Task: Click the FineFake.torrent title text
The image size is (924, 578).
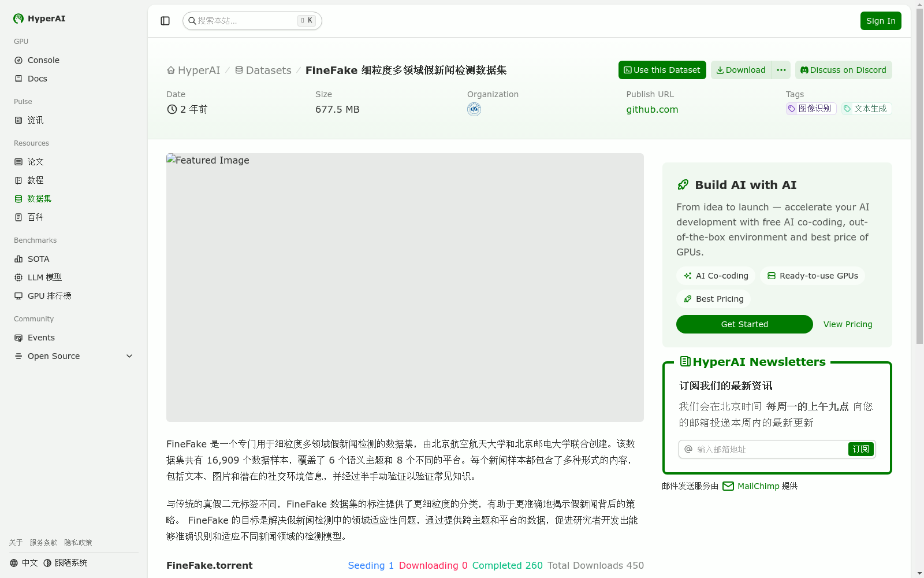Action: tap(209, 565)
